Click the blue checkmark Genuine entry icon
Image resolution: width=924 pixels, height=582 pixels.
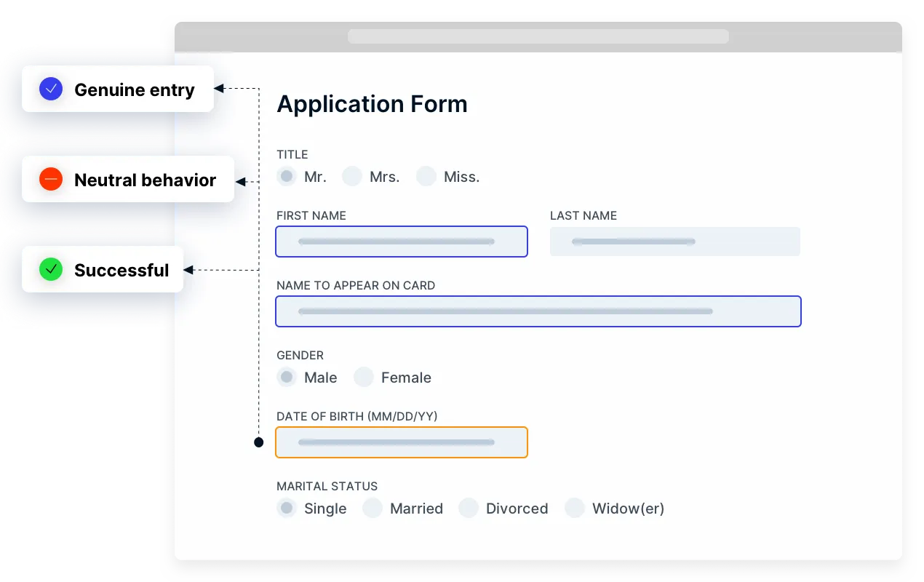[51, 89]
